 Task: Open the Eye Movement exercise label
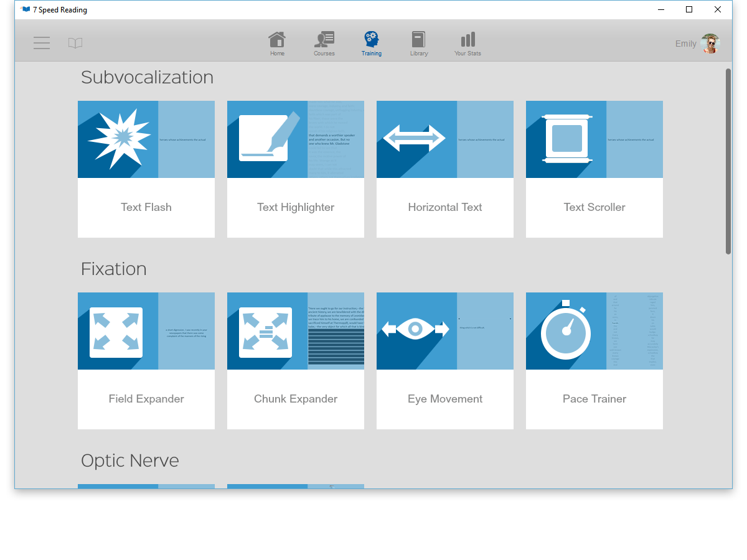(x=445, y=399)
